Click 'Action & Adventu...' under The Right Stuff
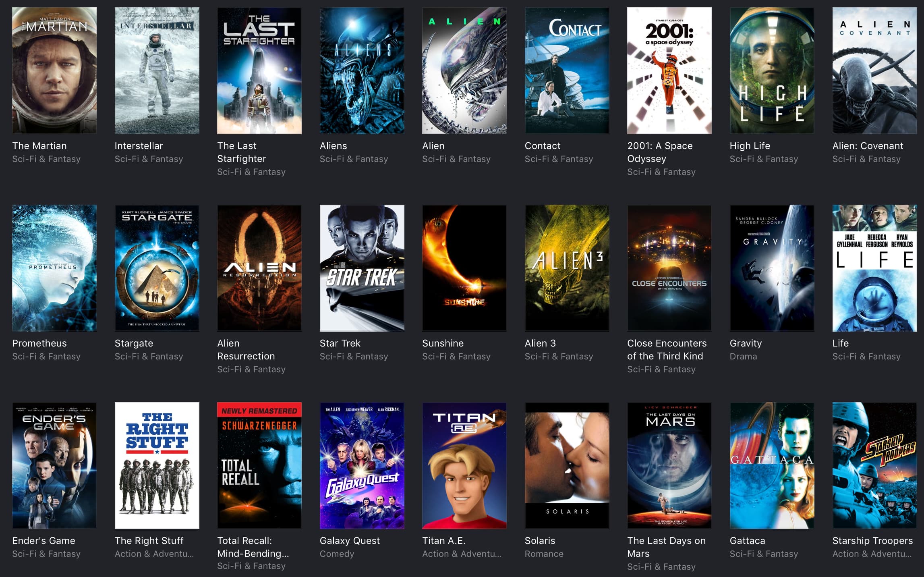Viewport: 924px width, 577px height. coord(154,554)
